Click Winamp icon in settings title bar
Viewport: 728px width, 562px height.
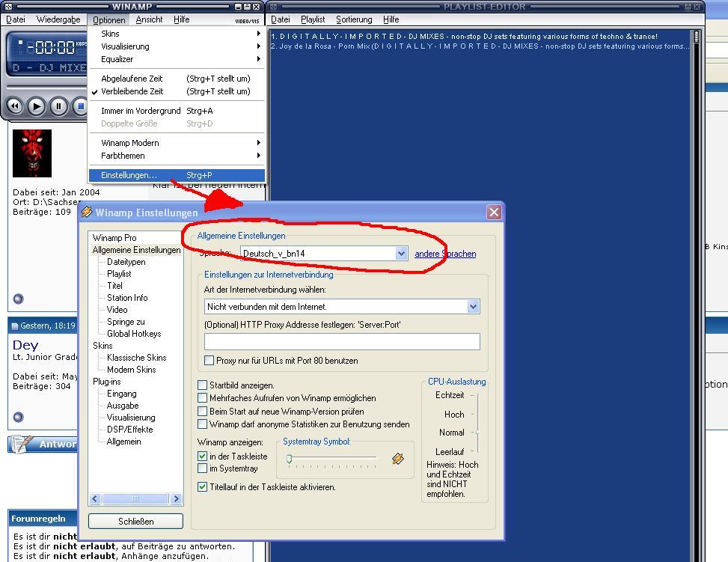pyautogui.click(x=86, y=213)
